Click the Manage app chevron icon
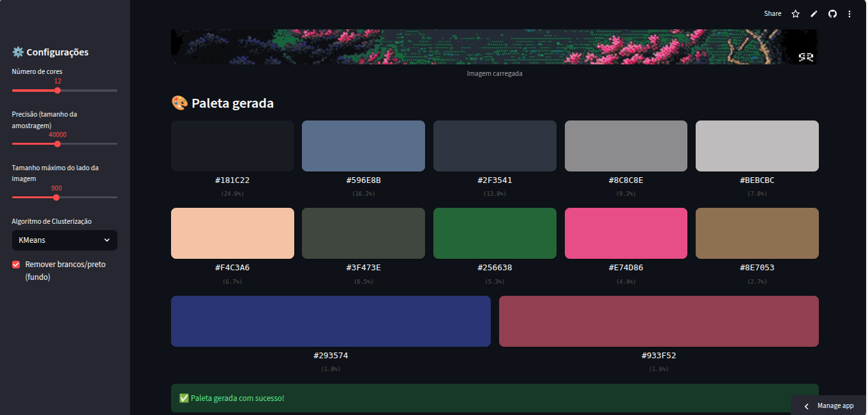868x415 pixels. pos(806,406)
